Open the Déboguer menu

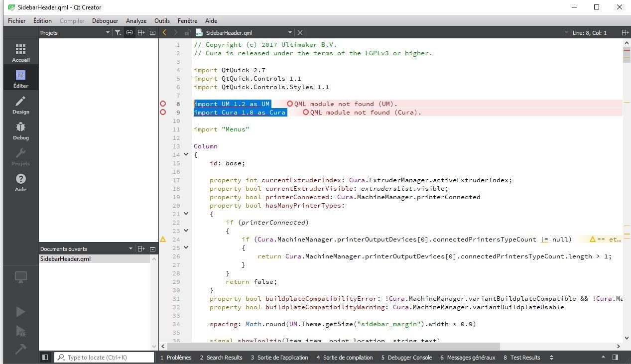pyautogui.click(x=105, y=21)
